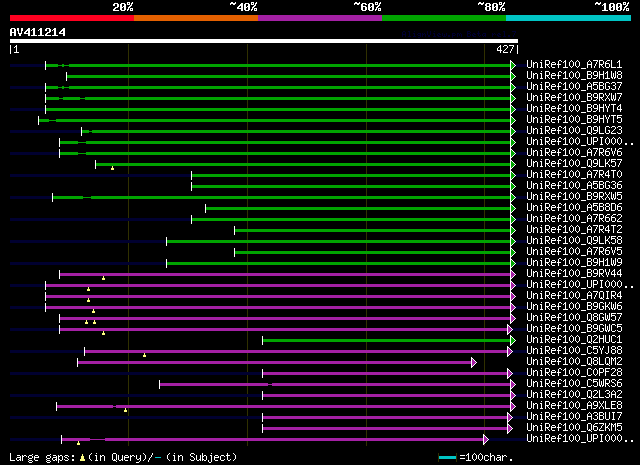Click the purple alignment bar for Q8LQM2
This screenshot has width=640, height=465.
coord(274,363)
